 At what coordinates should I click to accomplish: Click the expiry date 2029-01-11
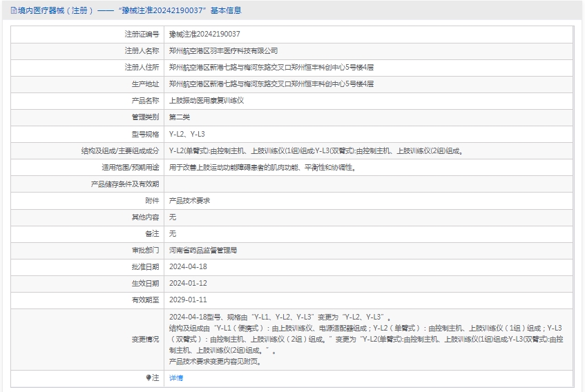(188, 300)
